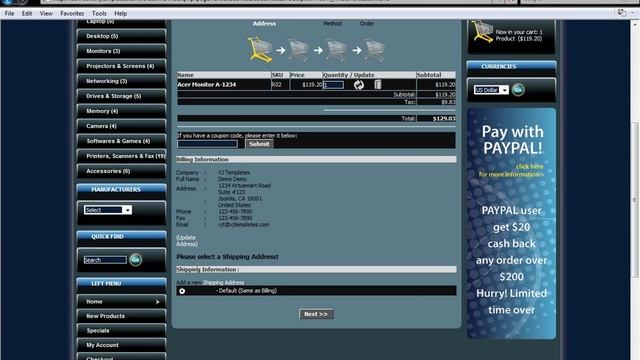Image resolution: width=640 pixels, height=360 pixels.
Task: Open the View menu
Action: coord(46,13)
